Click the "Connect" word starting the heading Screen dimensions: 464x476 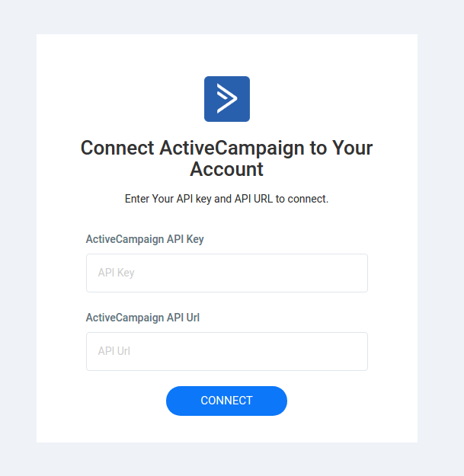pyautogui.click(x=117, y=147)
